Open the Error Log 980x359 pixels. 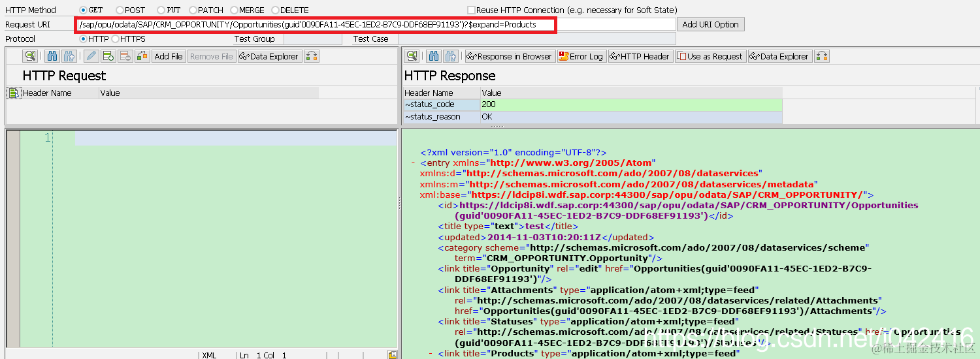[x=581, y=56]
